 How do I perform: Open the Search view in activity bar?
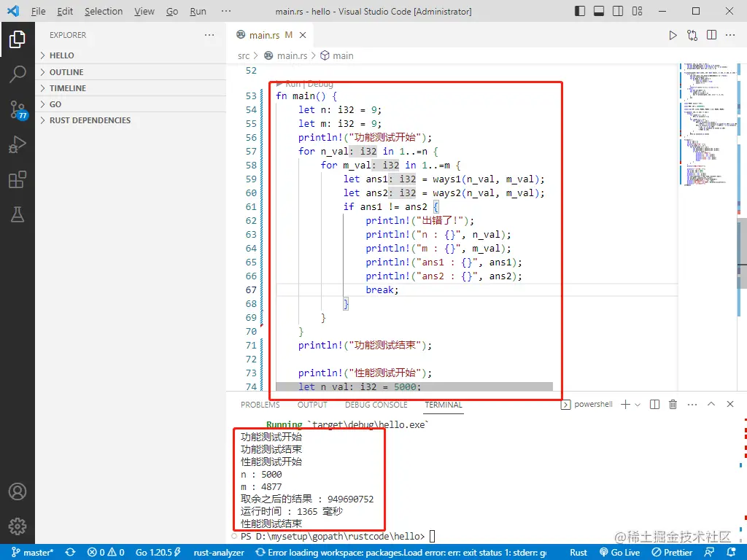point(18,74)
